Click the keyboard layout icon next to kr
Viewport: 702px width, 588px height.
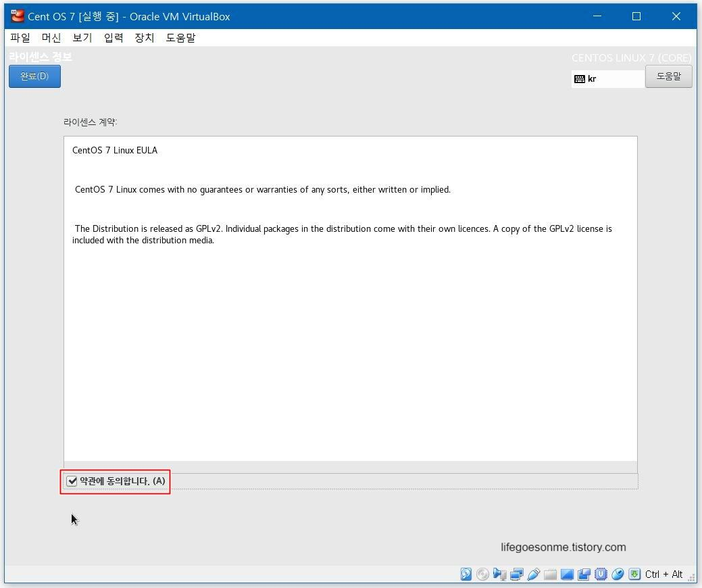click(x=579, y=79)
